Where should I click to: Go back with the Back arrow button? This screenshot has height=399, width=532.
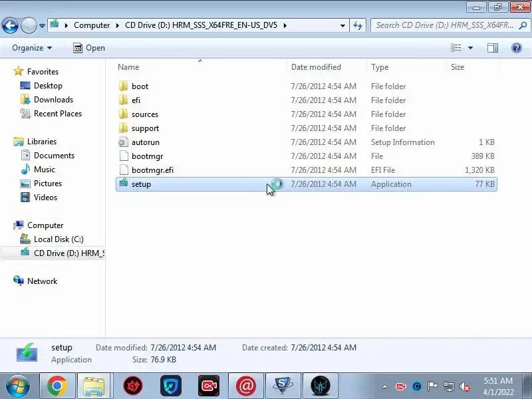(x=10, y=25)
